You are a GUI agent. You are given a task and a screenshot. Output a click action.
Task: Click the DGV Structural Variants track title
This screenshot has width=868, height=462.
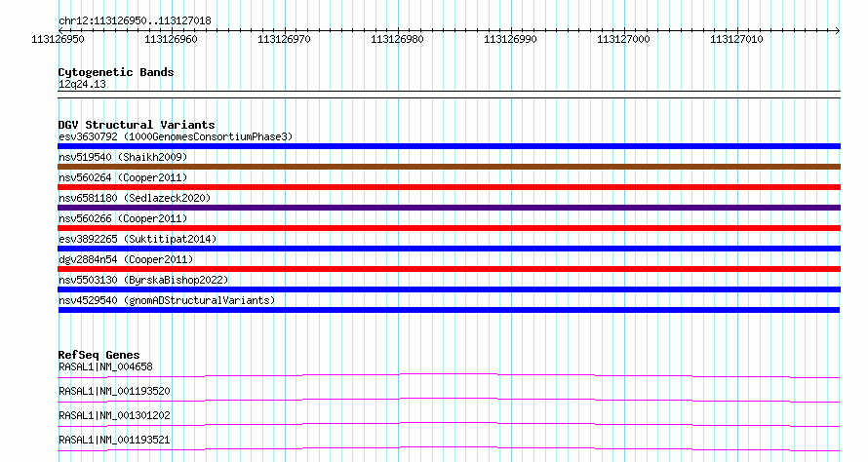point(137,125)
